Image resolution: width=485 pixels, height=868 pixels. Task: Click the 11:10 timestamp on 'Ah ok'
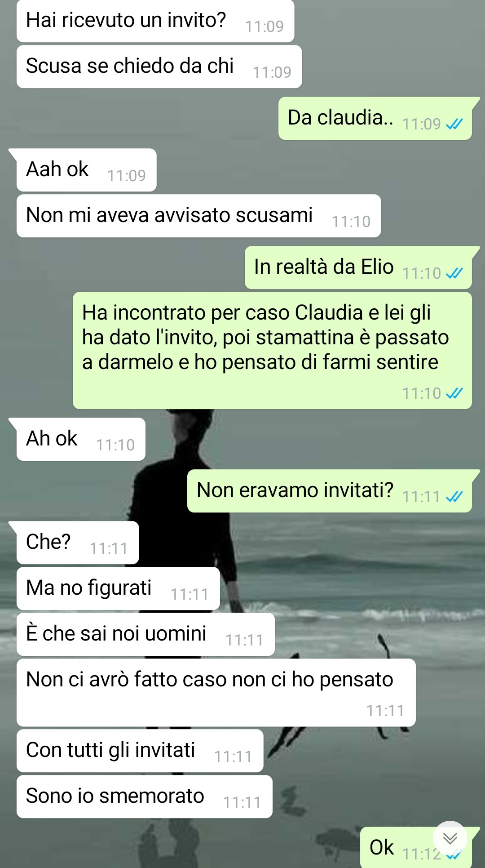(x=115, y=445)
